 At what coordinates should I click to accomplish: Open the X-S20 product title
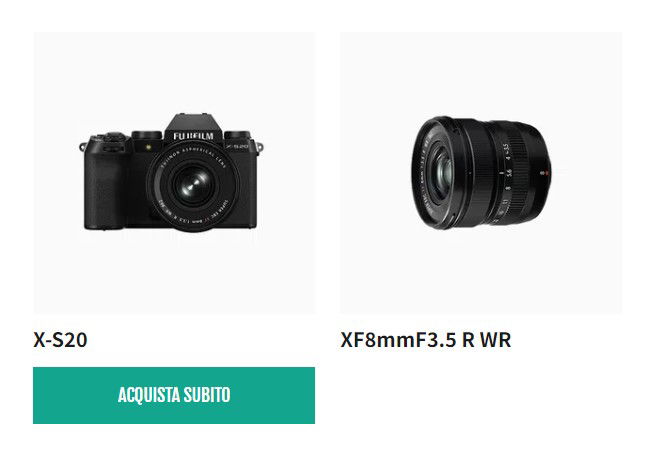click(x=60, y=339)
